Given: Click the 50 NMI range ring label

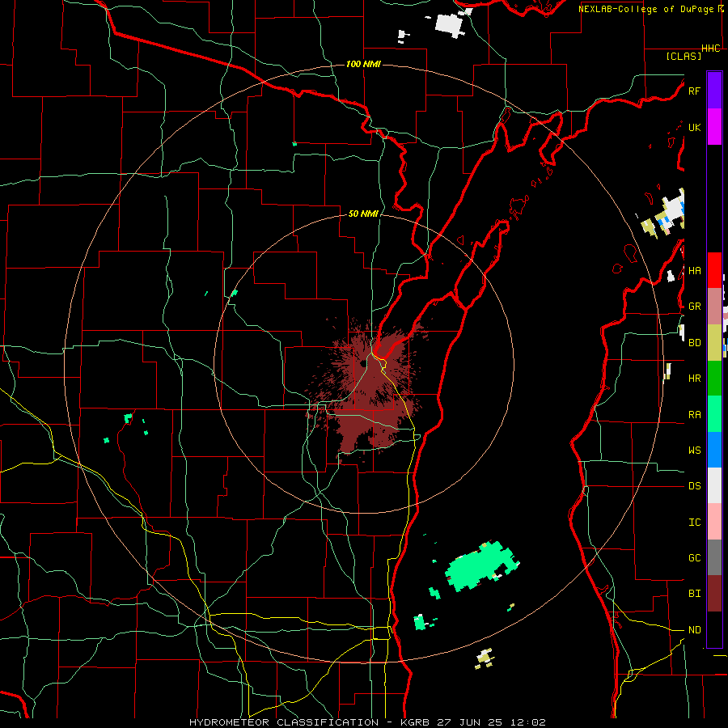Looking at the screenshot, I should point(363,214).
